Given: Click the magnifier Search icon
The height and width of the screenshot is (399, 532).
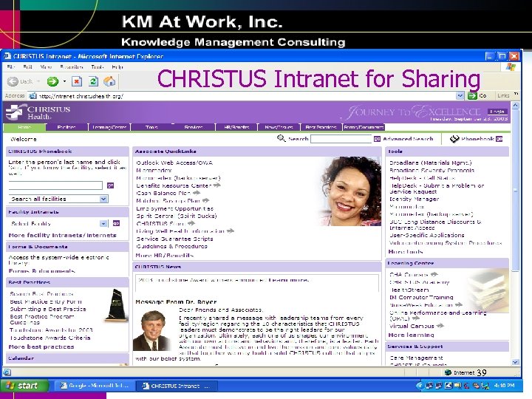Looking at the screenshot, I should [x=282, y=138].
